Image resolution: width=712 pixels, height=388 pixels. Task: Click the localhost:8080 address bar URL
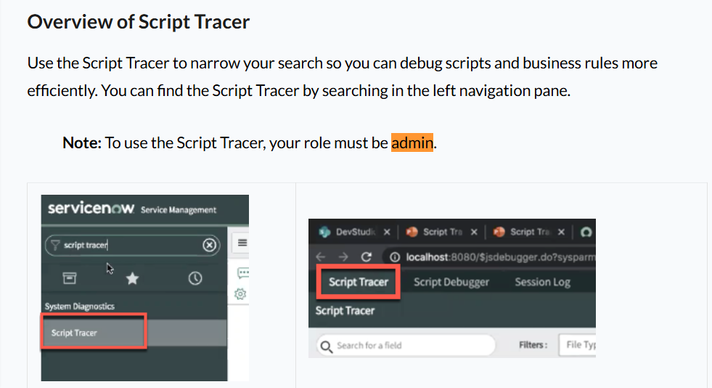pyautogui.click(x=500, y=257)
